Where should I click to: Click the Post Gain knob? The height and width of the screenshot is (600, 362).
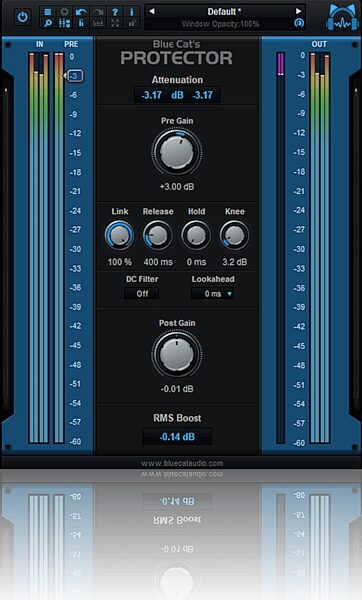coord(177,354)
